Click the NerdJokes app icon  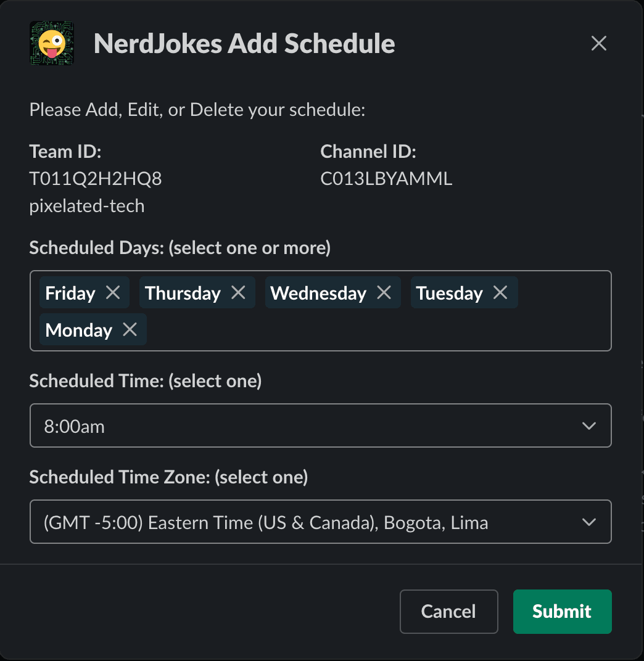click(51, 43)
